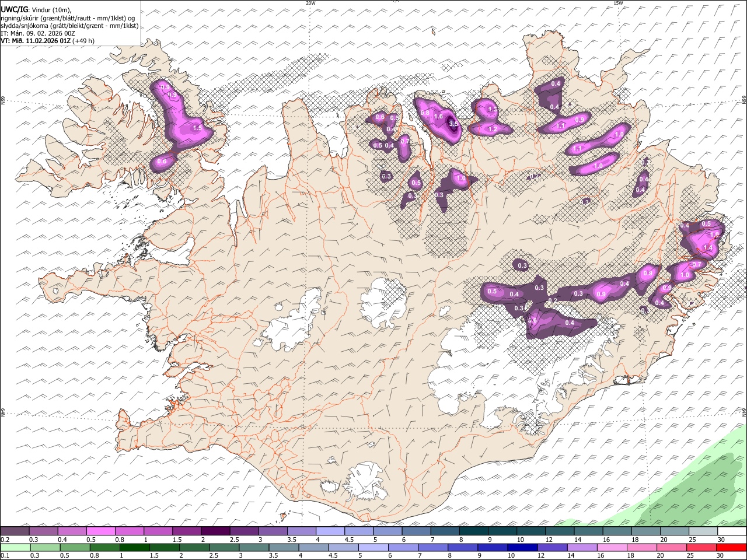Click the 25 red swatch on rain scale

click(x=701, y=547)
